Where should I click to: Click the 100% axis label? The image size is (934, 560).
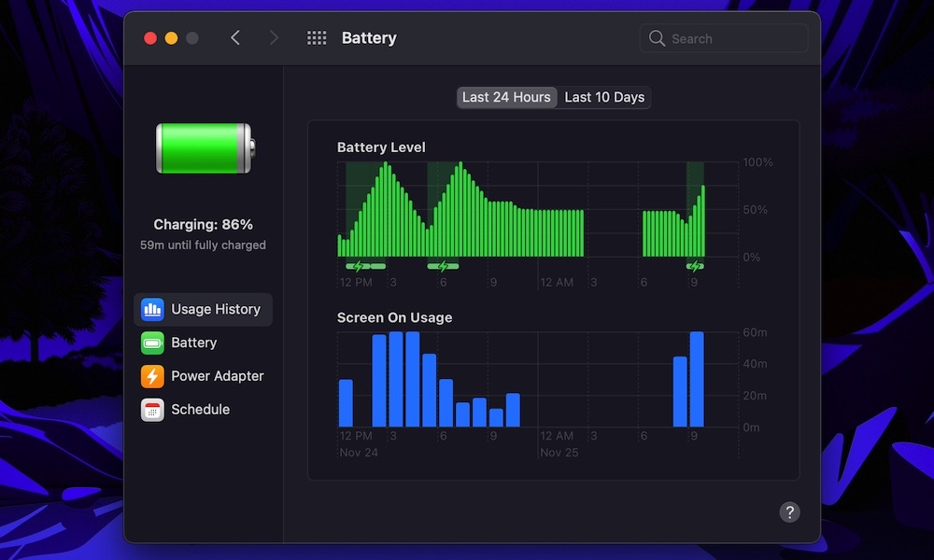757,161
